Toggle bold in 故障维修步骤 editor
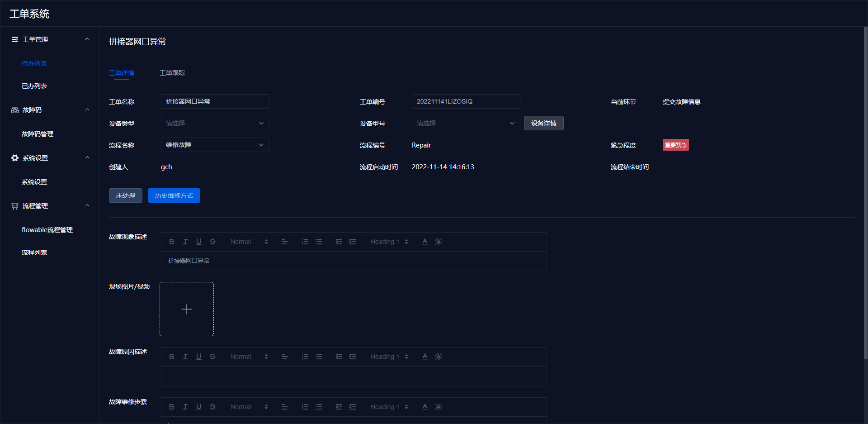 [172, 407]
